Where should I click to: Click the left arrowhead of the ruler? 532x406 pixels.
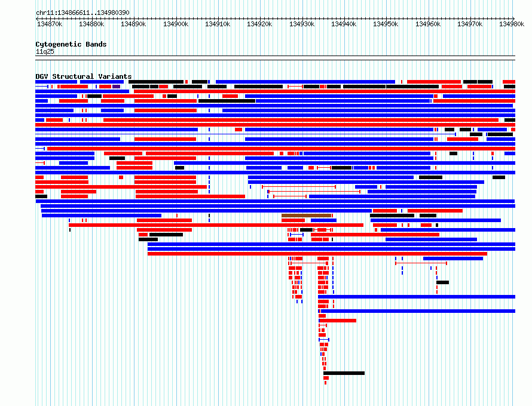[x=36, y=19]
